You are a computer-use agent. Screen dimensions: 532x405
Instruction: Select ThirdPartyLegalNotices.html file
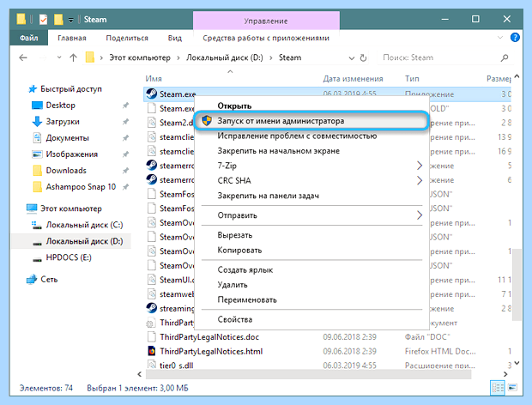(211, 351)
